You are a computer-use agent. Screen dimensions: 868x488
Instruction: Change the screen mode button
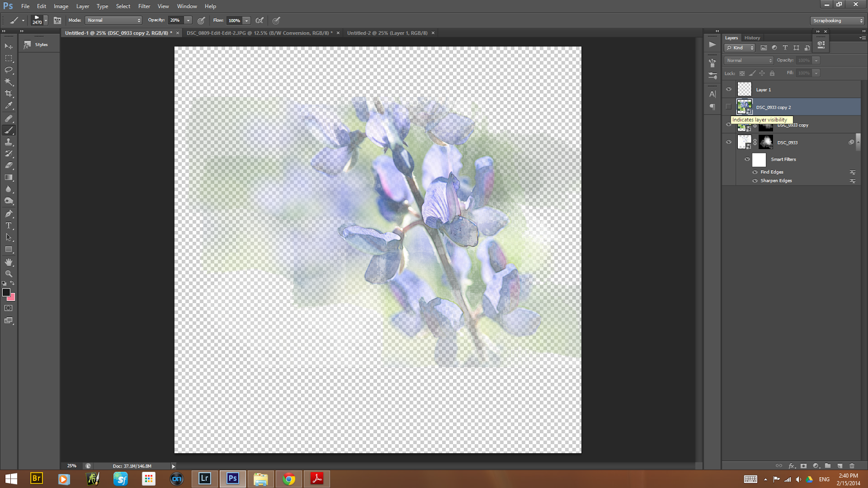[x=9, y=320]
